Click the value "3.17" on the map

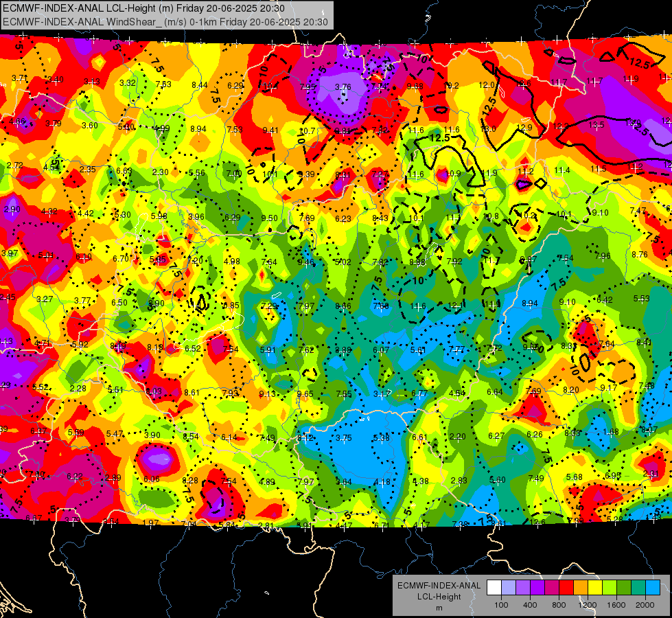click(x=382, y=393)
